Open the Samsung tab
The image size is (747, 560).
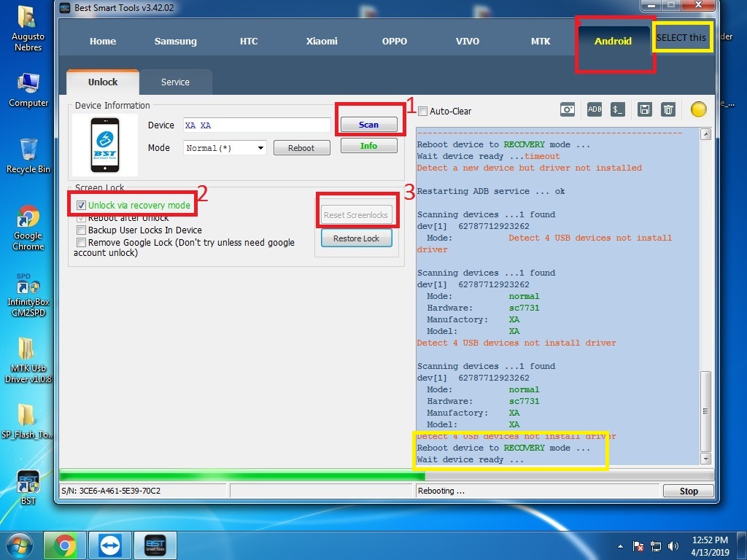pos(175,41)
